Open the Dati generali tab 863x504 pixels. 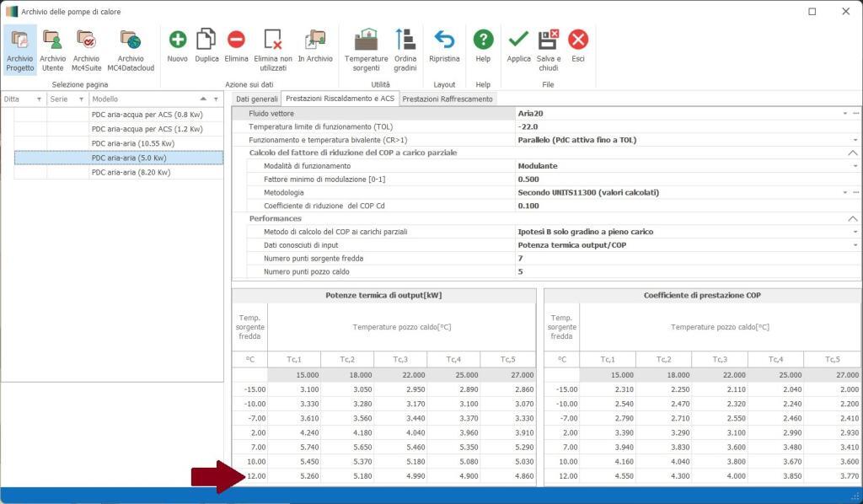click(256, 99)
